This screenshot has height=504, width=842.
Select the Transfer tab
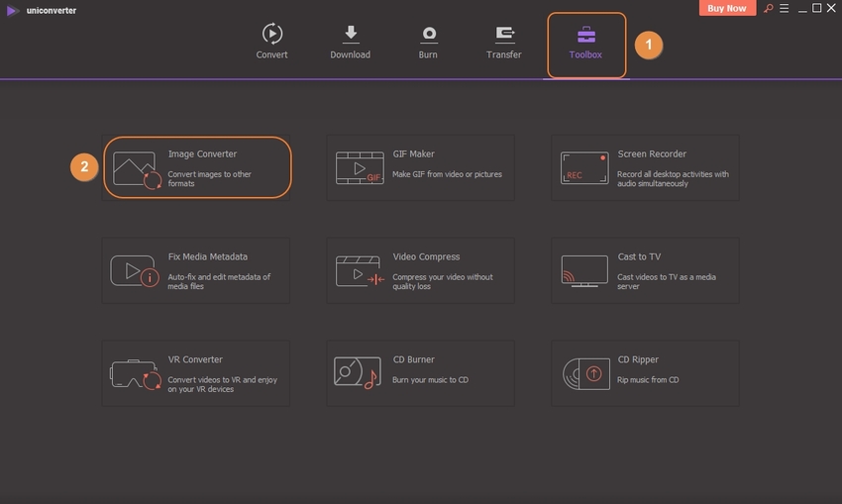click(x=504, y=43)
